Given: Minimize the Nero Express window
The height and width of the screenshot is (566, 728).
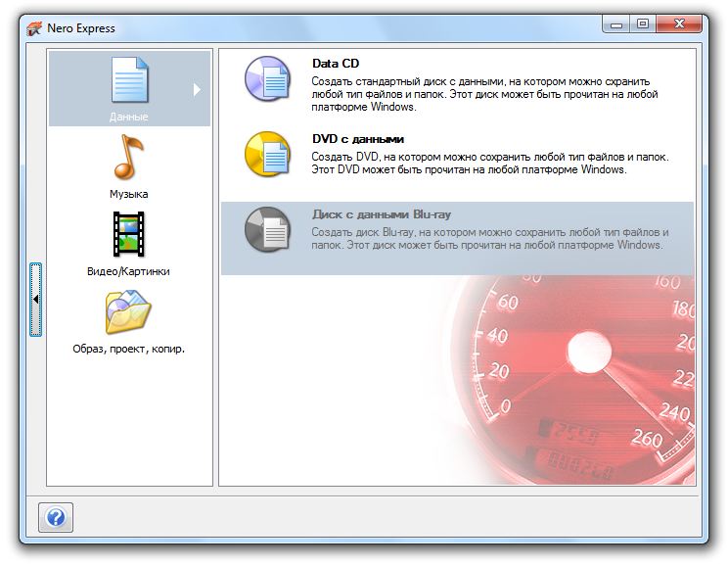Looking at the screenshot, I should click(616, 24).
